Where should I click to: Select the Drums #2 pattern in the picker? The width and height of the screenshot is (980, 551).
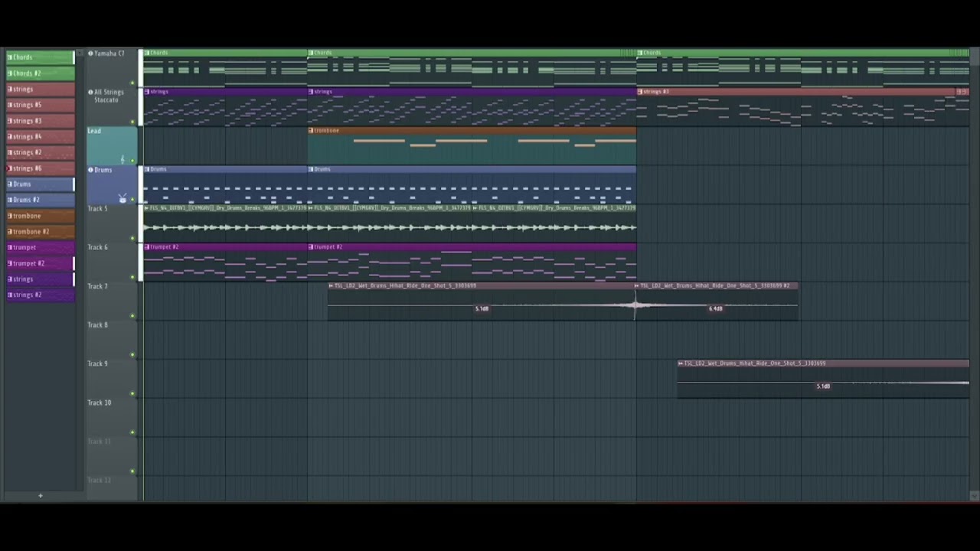coord(41,200)
